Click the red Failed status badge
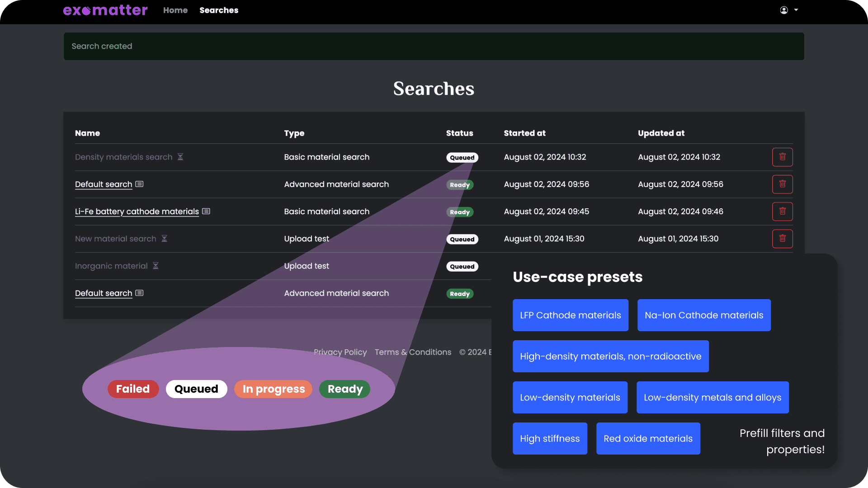 point(133,389)
